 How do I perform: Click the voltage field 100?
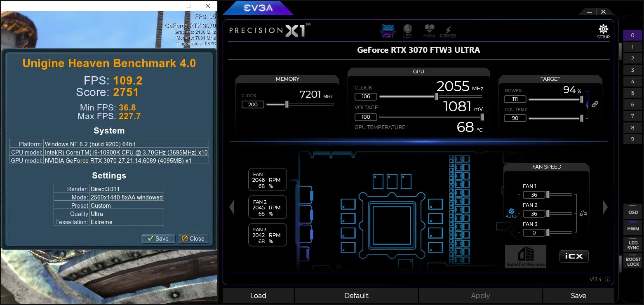[366, 117]
